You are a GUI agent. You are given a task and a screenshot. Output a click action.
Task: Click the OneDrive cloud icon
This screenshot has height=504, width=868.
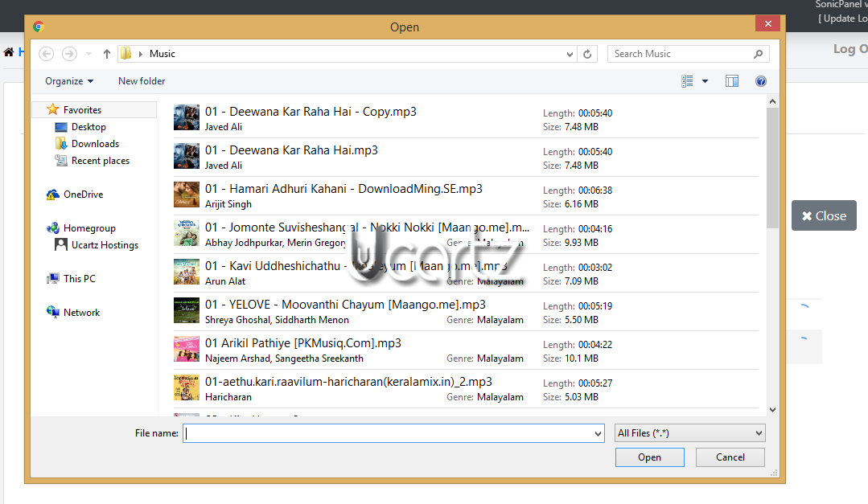pos(52,195)
